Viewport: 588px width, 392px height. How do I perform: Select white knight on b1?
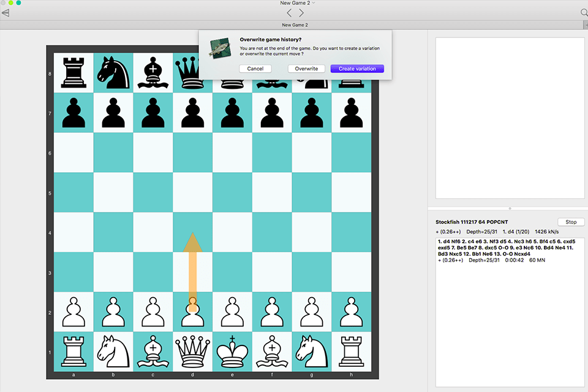click(x=113, y=352)
